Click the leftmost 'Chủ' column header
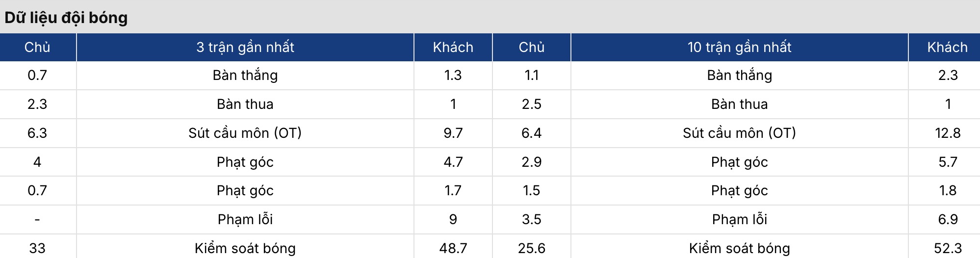This screenshot has height=258, width=980. pos(37,48)
